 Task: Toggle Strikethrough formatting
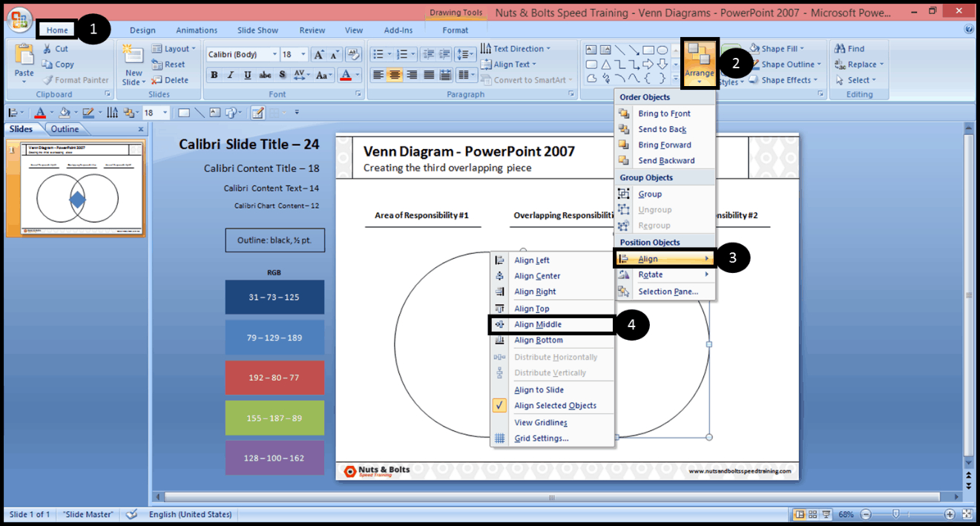click(266, 75)
